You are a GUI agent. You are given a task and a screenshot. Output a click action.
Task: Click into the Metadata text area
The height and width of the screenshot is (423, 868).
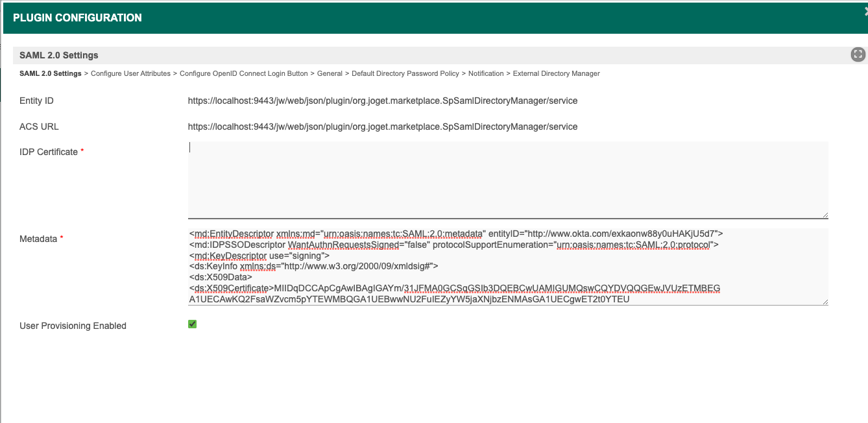(x=508, y=267)
